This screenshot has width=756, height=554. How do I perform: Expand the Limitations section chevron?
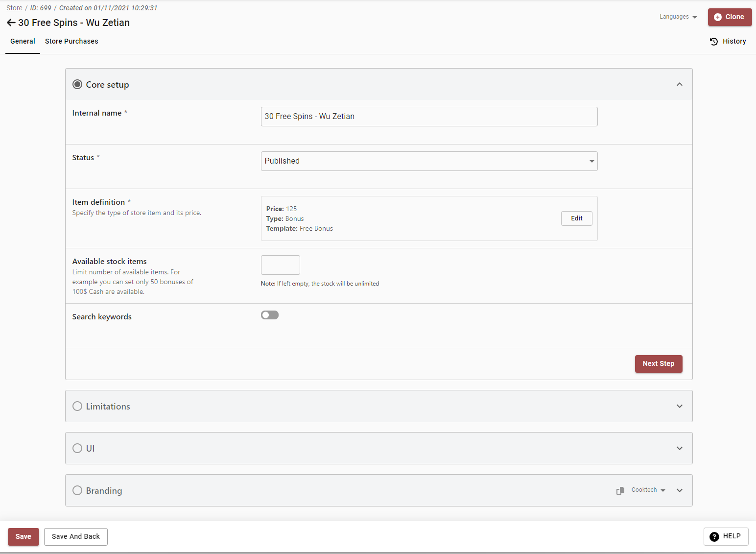(x=680, y=406)
